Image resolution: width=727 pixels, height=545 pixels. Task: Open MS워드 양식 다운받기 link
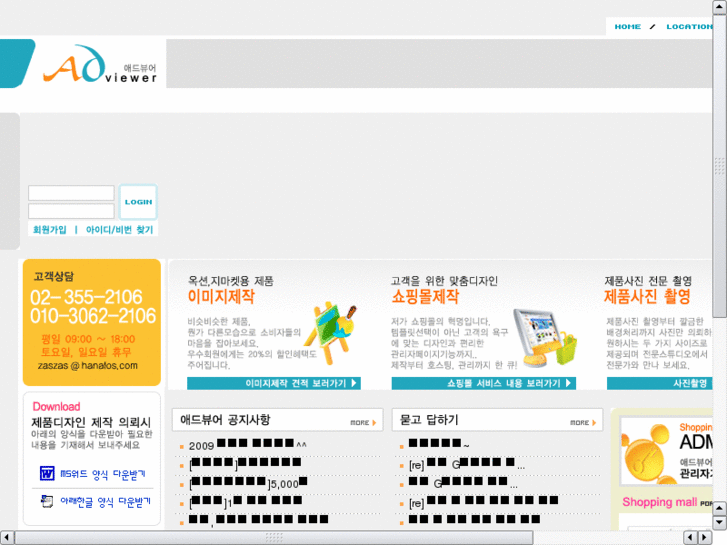click(x=102, y=474)
